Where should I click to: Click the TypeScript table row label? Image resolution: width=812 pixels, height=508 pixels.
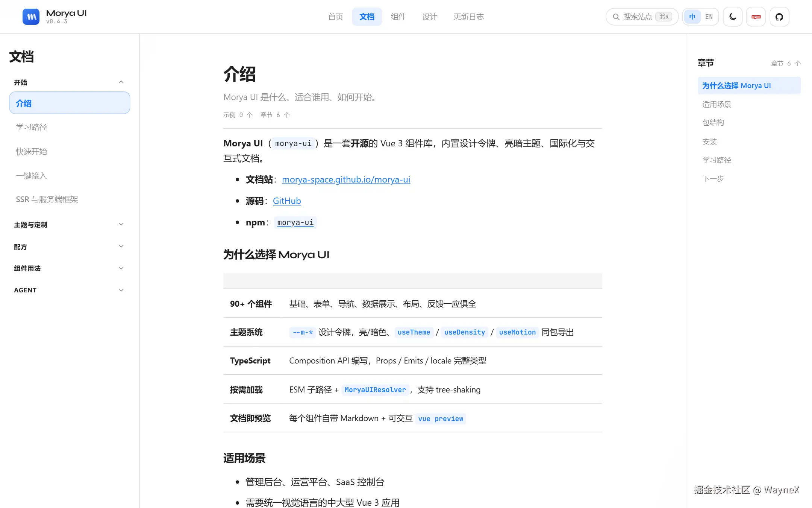click(x=250, y=360)
